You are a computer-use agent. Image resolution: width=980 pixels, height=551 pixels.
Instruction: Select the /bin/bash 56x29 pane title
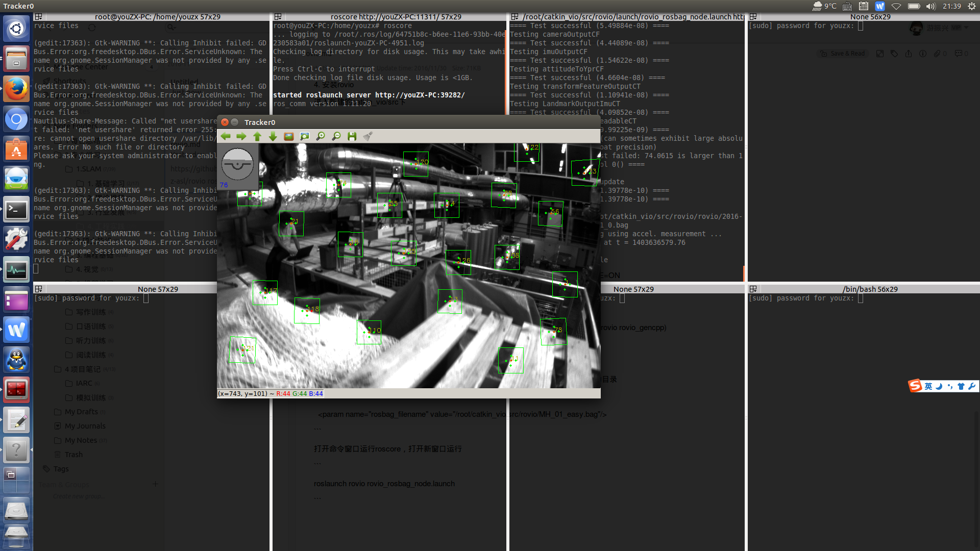point(870,289)
